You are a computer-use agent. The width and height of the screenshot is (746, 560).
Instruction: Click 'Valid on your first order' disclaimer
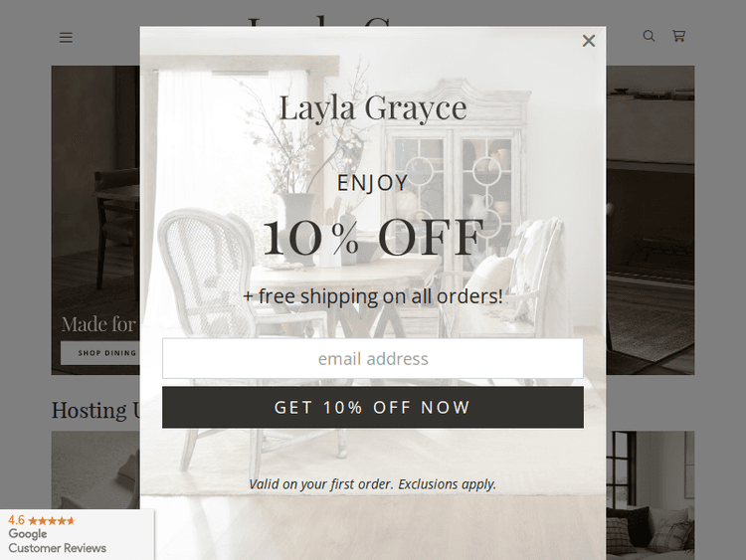[373, 483]
